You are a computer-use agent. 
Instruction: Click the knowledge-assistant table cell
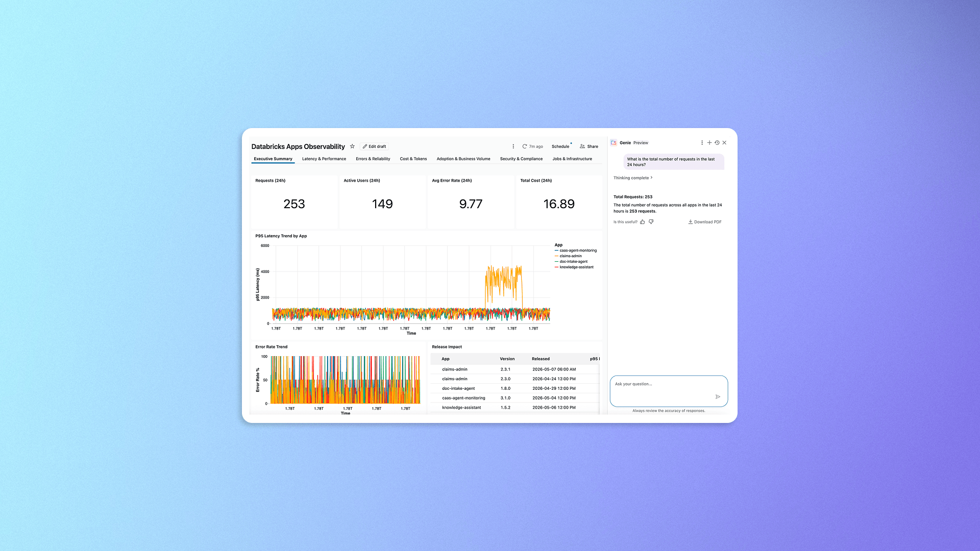[x=461, y=408]
